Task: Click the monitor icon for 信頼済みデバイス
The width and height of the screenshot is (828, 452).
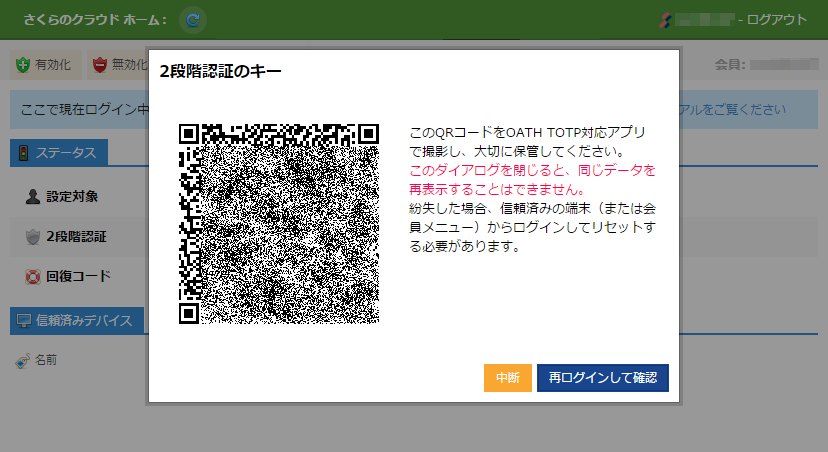Action: (22, 320)
